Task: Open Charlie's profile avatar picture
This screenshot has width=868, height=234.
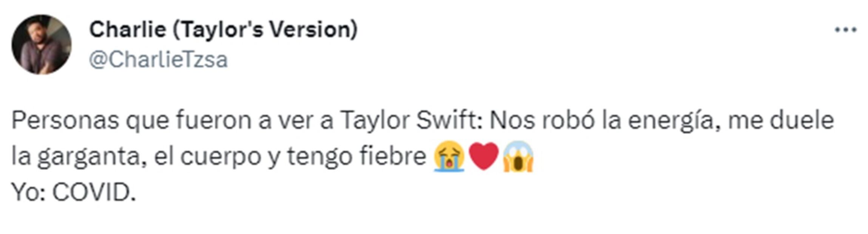Action: click(42, 45)
